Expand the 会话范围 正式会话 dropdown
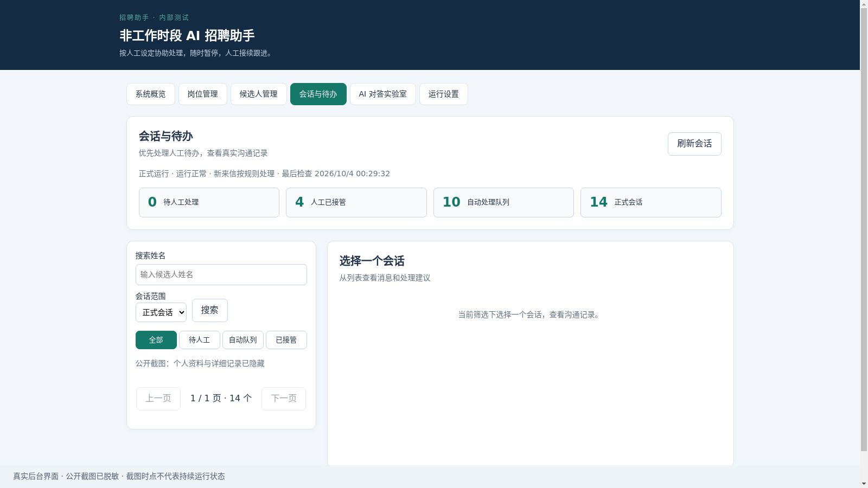The height and width of the screenshot is (488, 868). pos(161,312)
